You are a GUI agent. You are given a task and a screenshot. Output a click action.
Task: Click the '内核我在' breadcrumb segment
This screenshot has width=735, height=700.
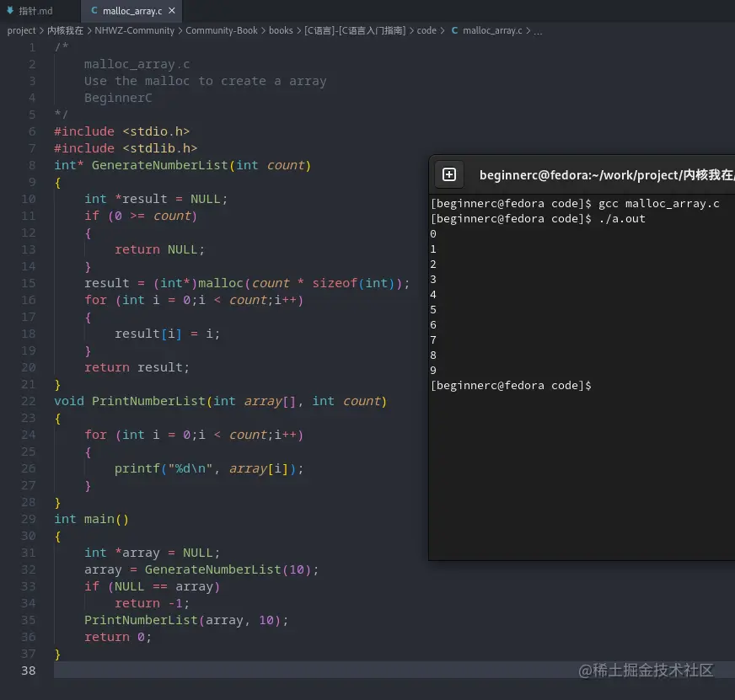pyautogui.click(x=65, y=30)
